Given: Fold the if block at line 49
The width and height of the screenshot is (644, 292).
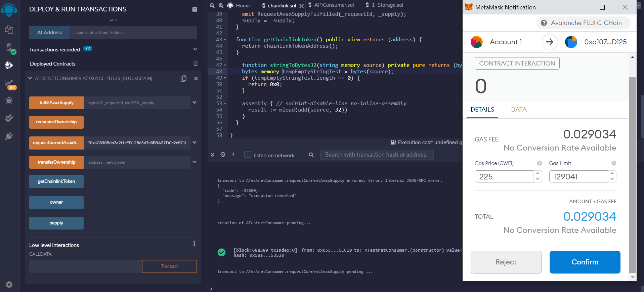Looking at the screenshot, I should [x=225, y=78].
